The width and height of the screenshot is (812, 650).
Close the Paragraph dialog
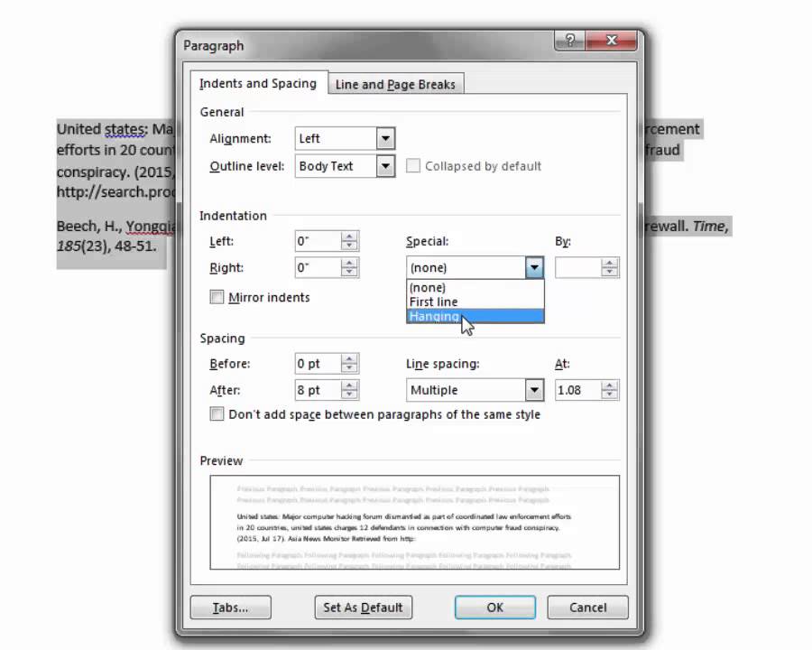tap(611, 40)
